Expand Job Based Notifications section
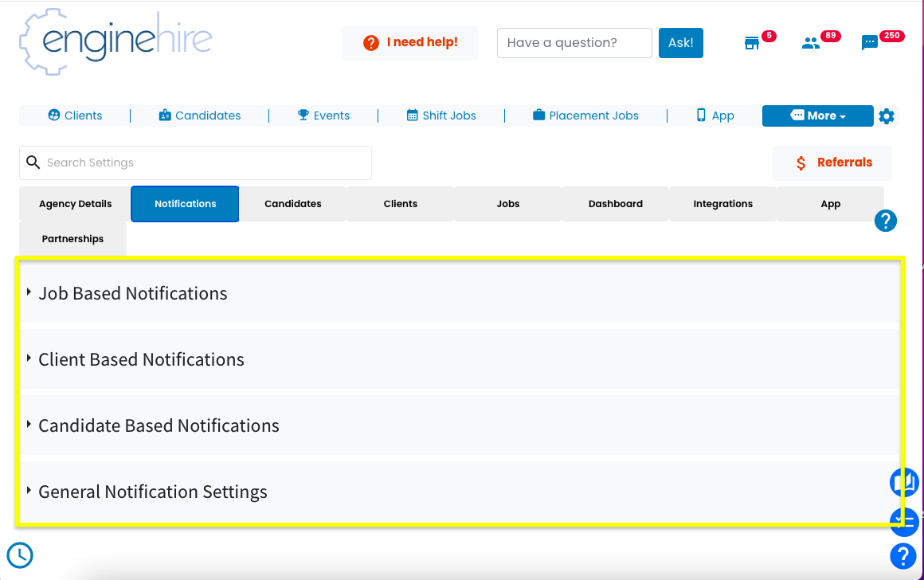The height and width of the screenshot is (580, 924). (460, 293)
